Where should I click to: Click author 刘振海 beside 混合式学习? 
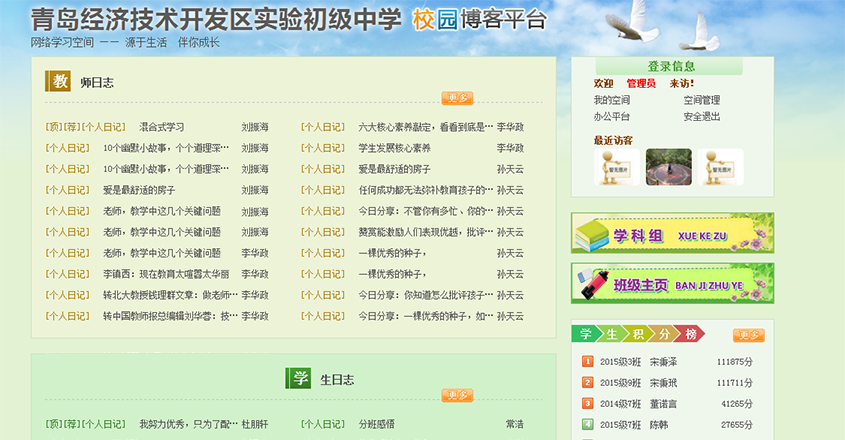click(255, 127)
